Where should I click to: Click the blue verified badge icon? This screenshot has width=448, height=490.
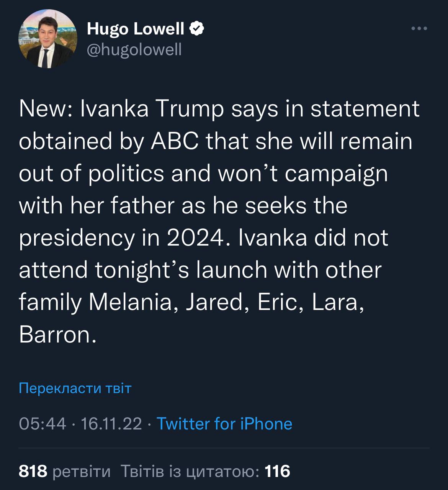pos(196,29)
